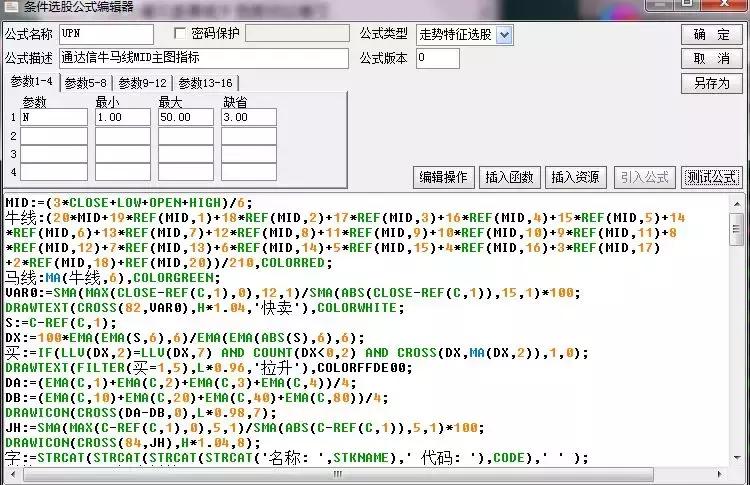Viewport: 750px width, 485px height.
Task: Open 编辑操作 edit operations
Action: tap(443, 177)
